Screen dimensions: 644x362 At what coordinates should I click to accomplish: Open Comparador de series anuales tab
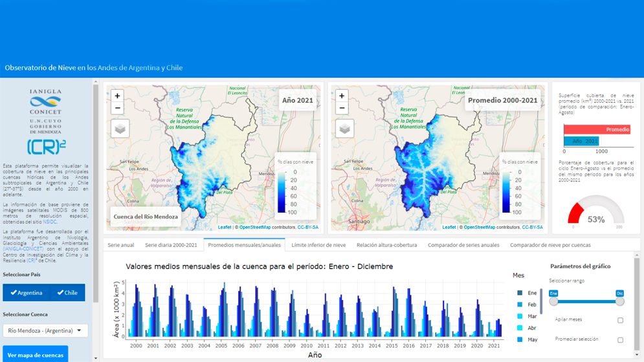pos(463,245)
